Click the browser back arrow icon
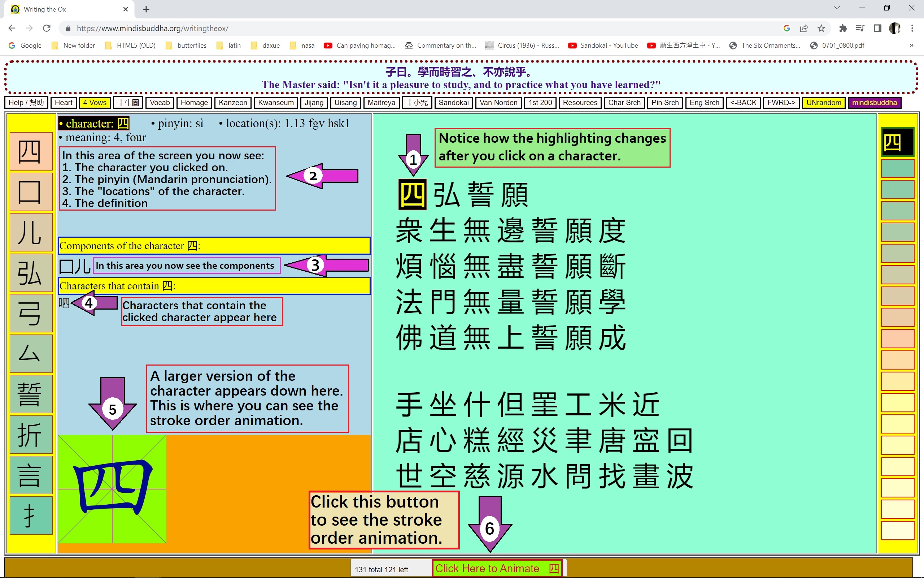The height and width of the screenshot is (578, 924). point(12,28)
